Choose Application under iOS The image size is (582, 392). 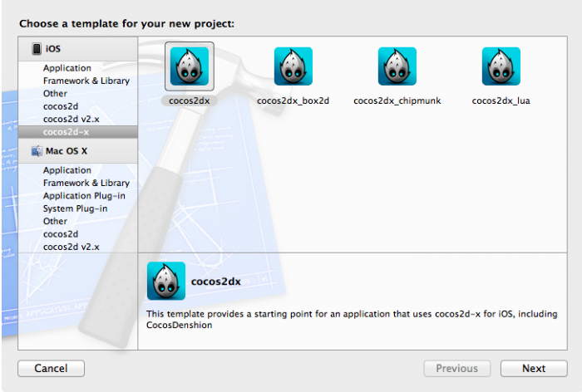(67, 68)
